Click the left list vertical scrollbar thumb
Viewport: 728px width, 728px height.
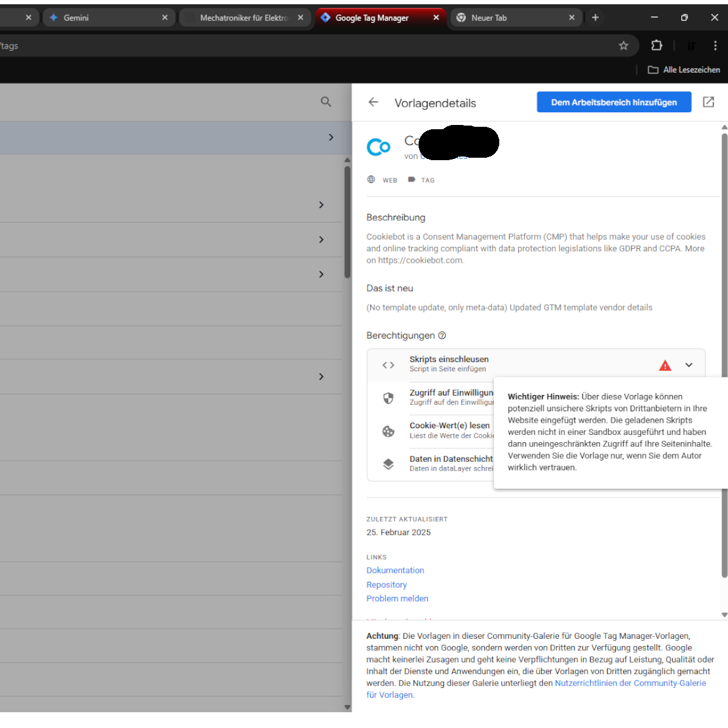(x=348, y=221)
